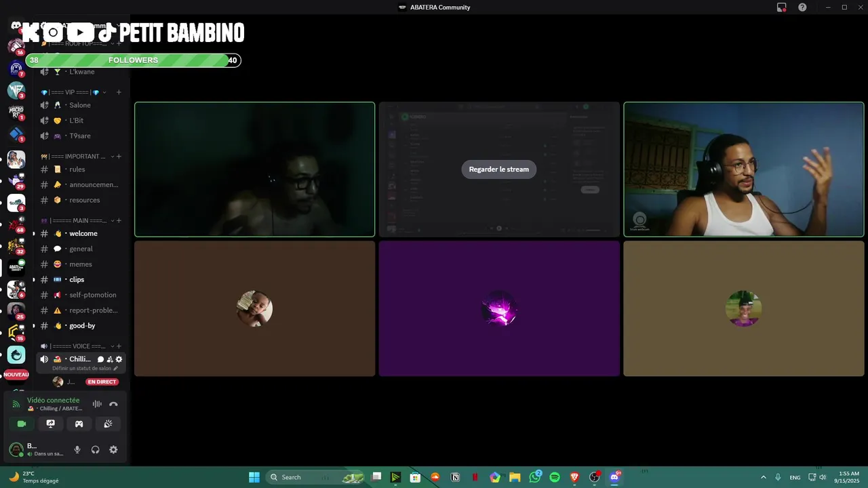Open the good-by channel
This screenshot has height=488, width=868.
(81, 325)
